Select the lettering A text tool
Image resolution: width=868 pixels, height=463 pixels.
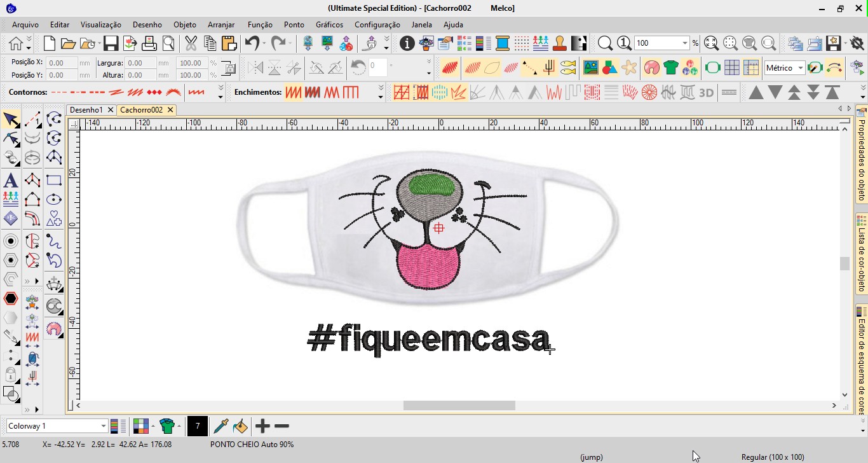10,180
